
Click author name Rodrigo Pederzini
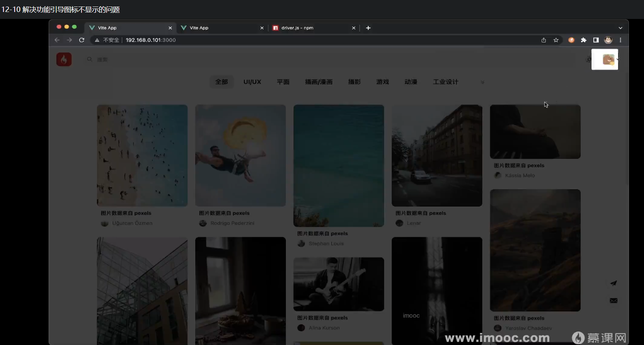tap(232, 223)
